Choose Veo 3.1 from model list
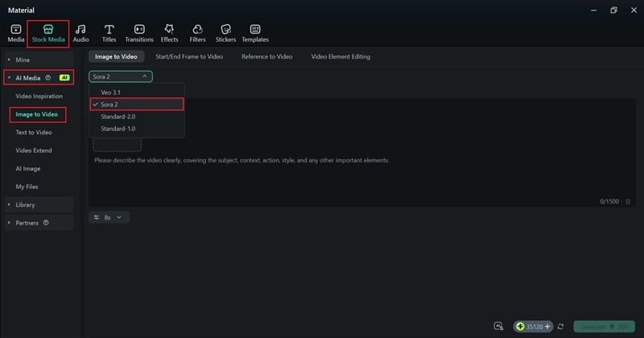The image size is (644, 338). pyautogui.click(x=137, y=93)
